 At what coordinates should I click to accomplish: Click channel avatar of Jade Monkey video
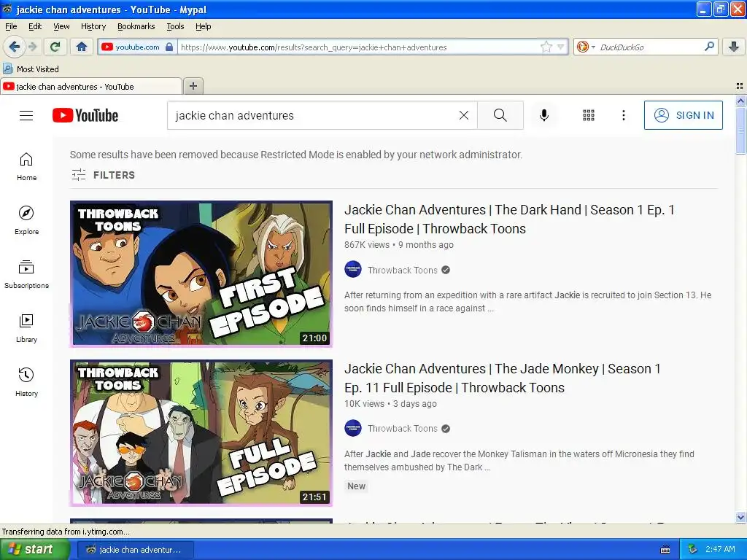[x=353, y=428]
